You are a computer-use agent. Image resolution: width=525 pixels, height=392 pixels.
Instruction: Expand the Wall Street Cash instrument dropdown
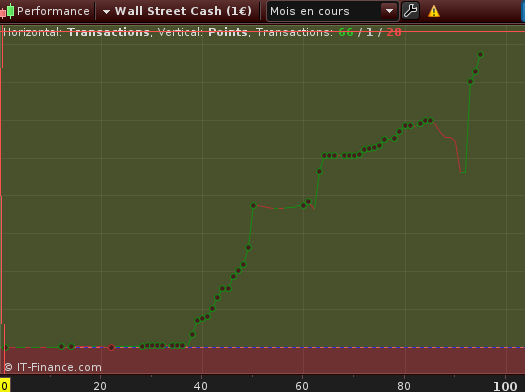point(106,12)
